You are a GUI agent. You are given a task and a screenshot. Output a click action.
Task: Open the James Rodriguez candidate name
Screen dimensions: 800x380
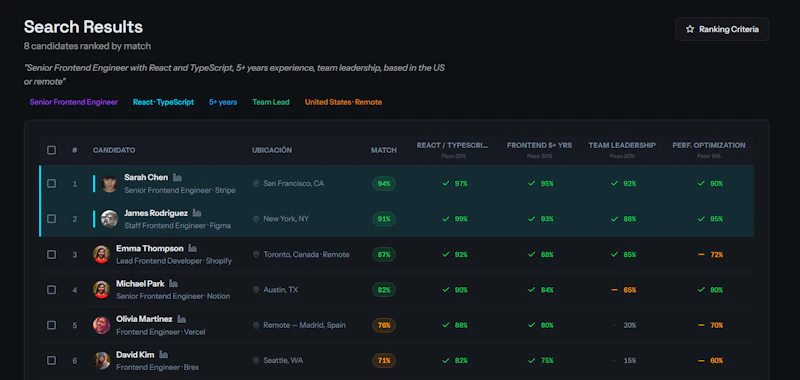156,213
